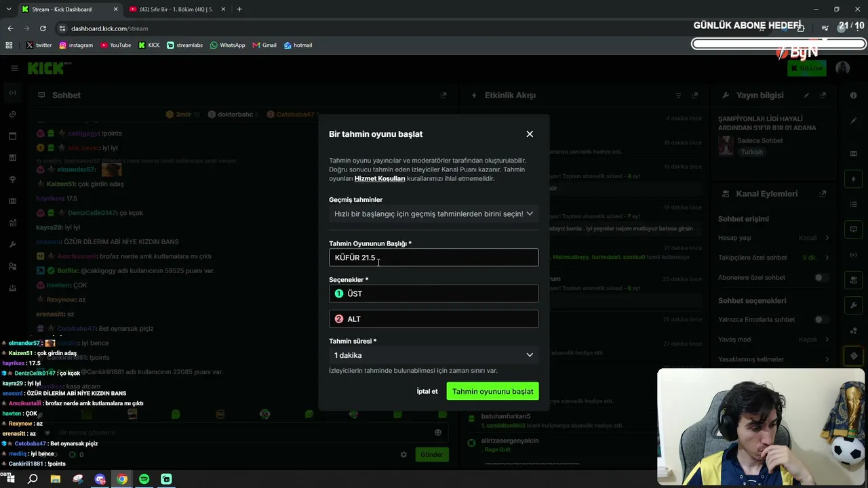Open File Explorer from the taskbar
This screenshot has height=488, width=868.
[x=56, y=479]
